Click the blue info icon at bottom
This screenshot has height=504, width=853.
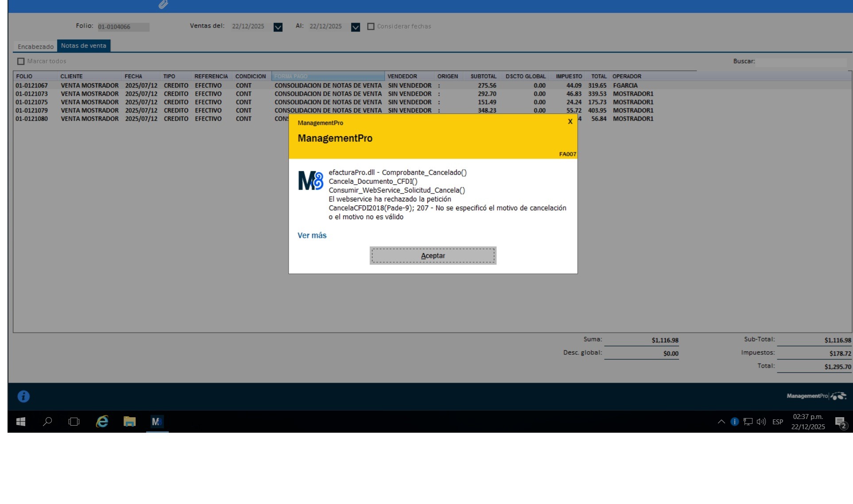[x=23, y=396]
